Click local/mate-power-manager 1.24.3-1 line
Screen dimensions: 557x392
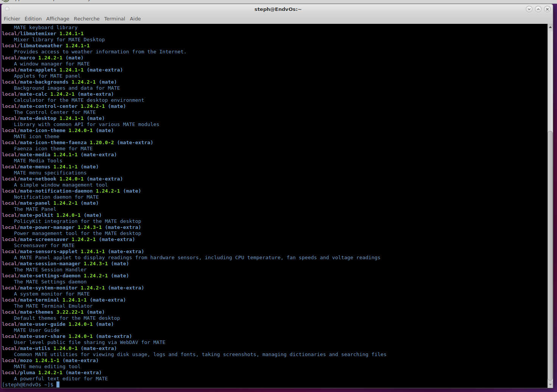tap(72, 227)
